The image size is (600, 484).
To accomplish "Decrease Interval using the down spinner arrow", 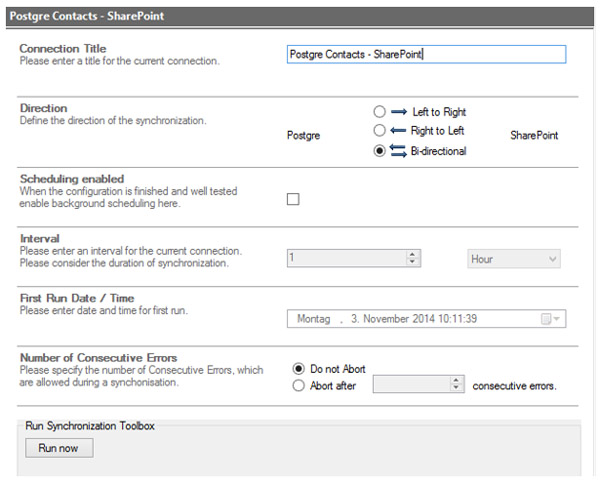I will click(412, 263).
